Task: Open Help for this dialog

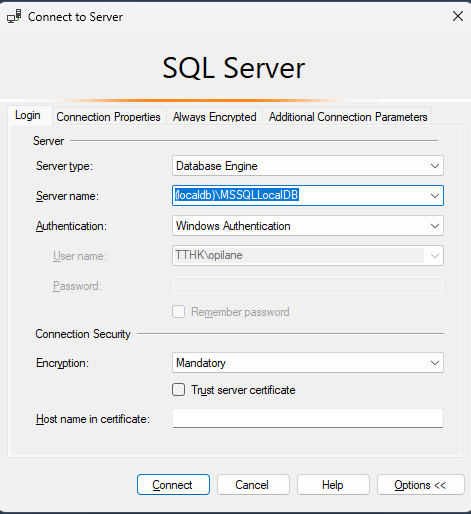Action: click(333, 485)
